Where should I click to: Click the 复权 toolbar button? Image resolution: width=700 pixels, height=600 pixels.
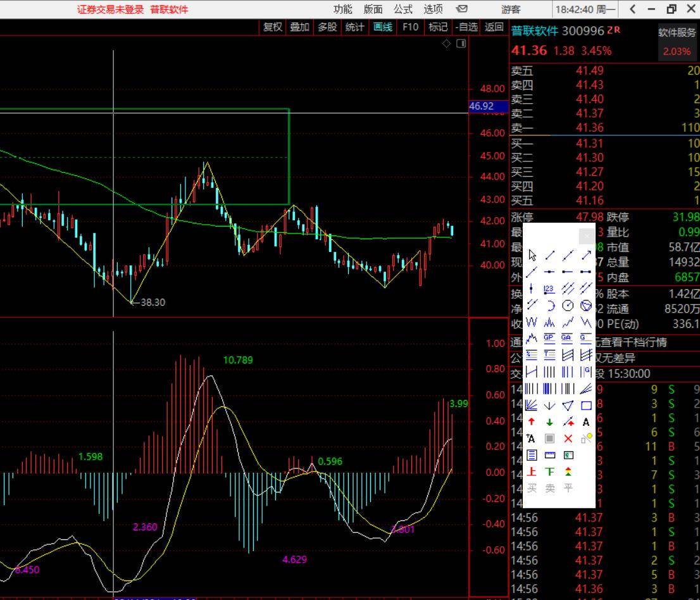click(273, 27)
